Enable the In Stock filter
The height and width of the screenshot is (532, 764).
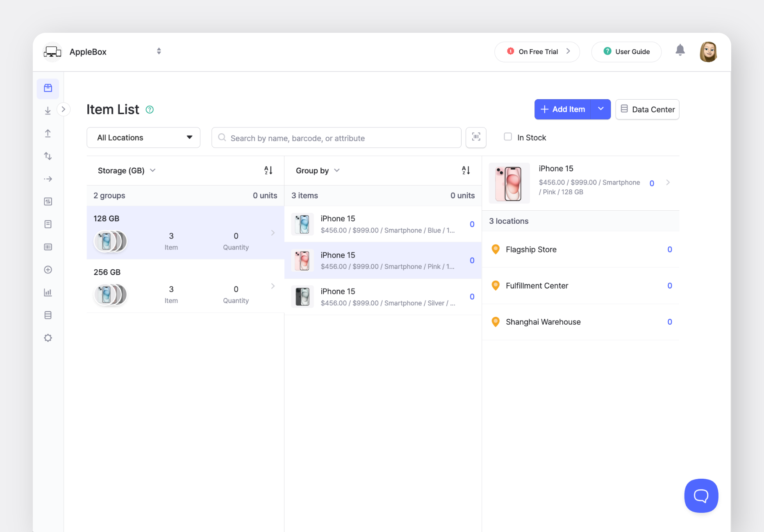[x=508, y=137]
